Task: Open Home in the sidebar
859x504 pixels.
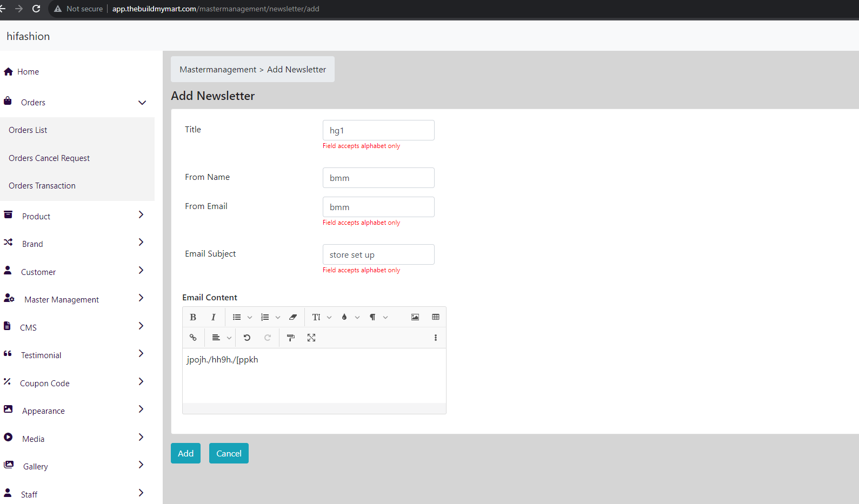Action: pos(28,72)
